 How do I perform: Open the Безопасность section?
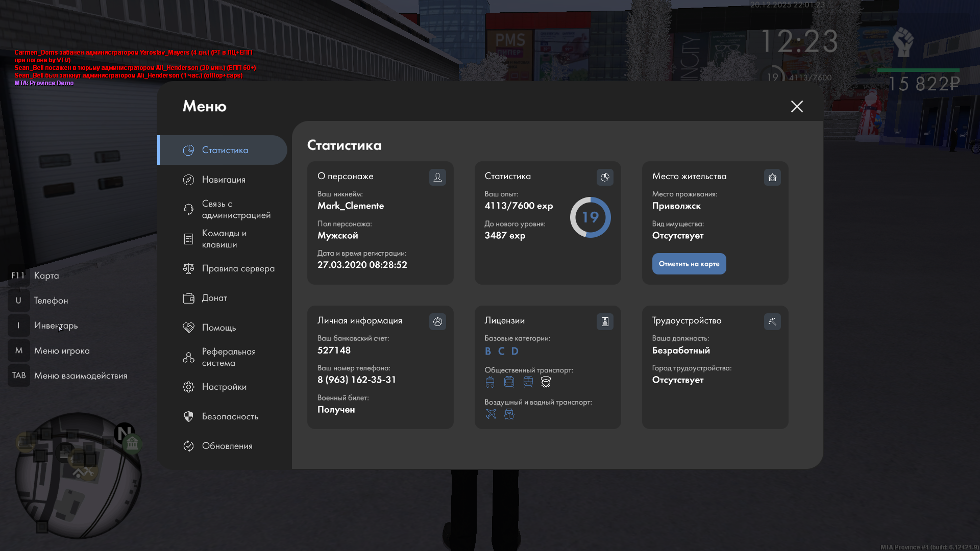(x=230, y=416)
